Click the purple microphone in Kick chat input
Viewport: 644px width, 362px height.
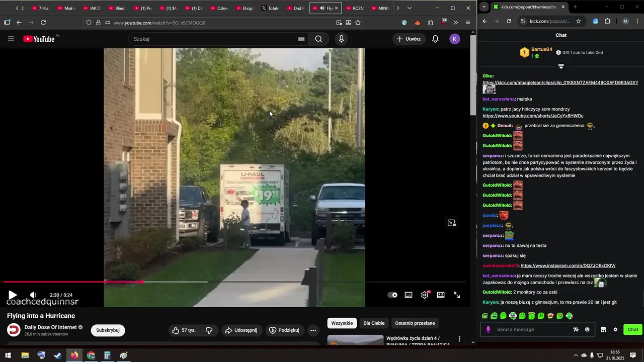pyautogui.click(x=488, y=329)
